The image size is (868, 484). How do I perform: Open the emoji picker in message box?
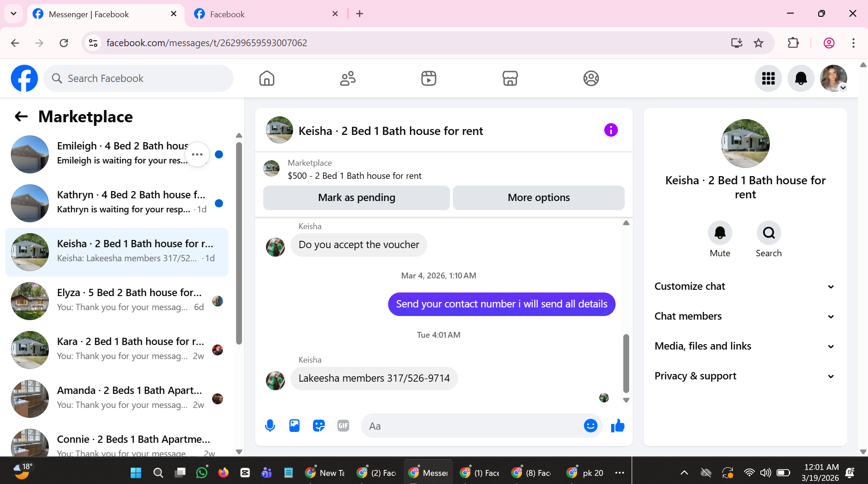pyautogui.click(x=590, y=426)
